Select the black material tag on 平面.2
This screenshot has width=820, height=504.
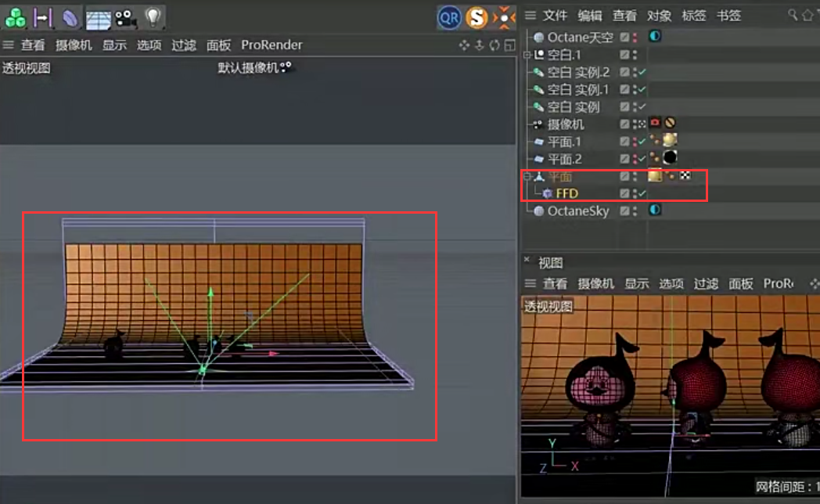click(670, 157)
